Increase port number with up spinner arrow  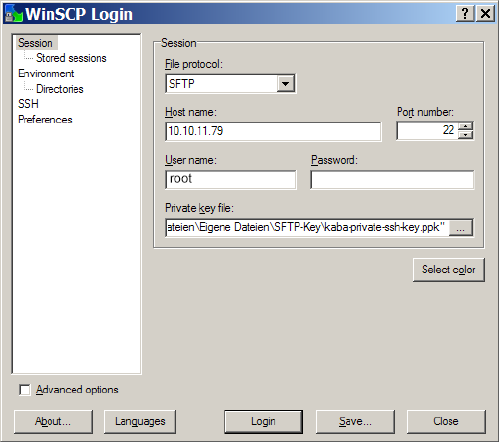[466, 126]
